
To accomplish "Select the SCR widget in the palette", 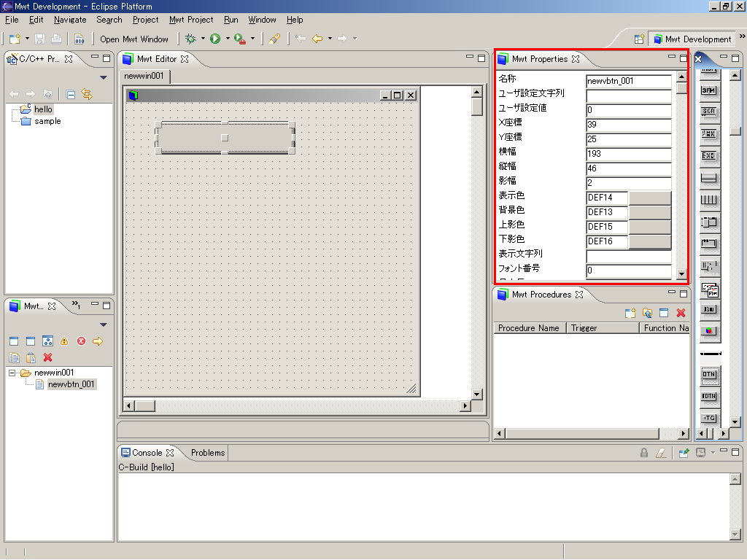I will [x=709, y=112].
